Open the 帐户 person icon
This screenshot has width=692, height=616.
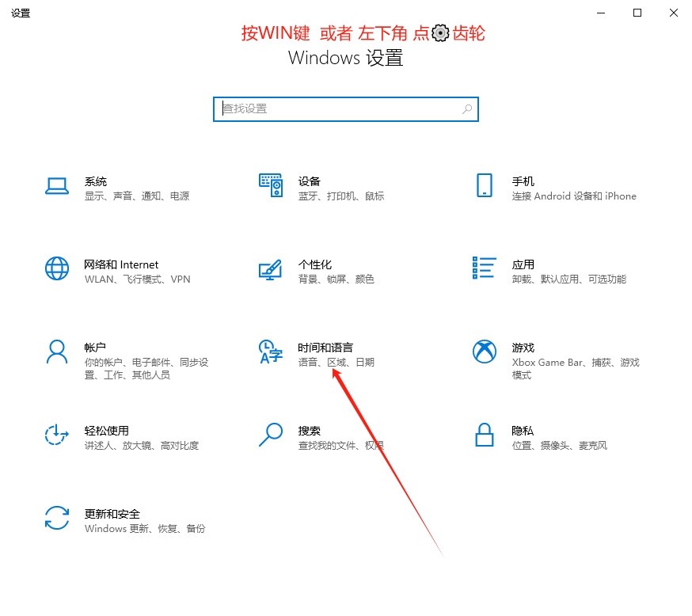(57, 352)
